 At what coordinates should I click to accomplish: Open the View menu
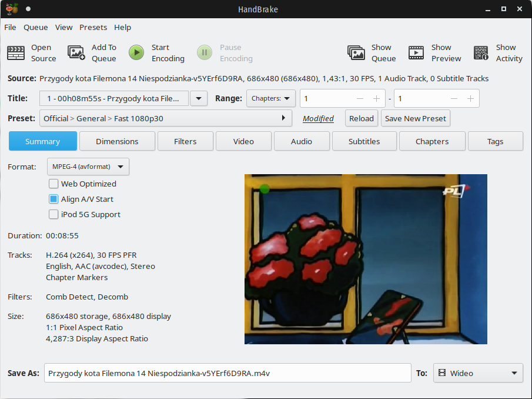64,27
